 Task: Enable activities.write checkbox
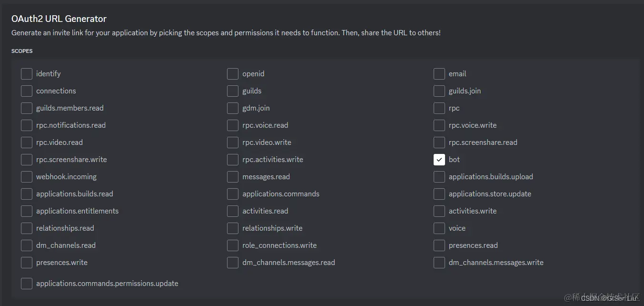tap(439, 211)
